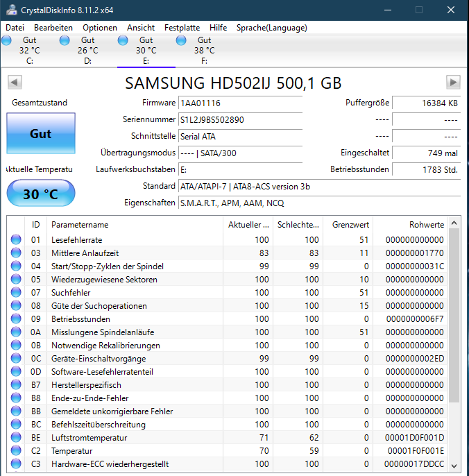The width and height of the screenshot is (469, 476).
Task: Click the Schnittstelle field Serial ATA
Action: [x=241, y=136]
